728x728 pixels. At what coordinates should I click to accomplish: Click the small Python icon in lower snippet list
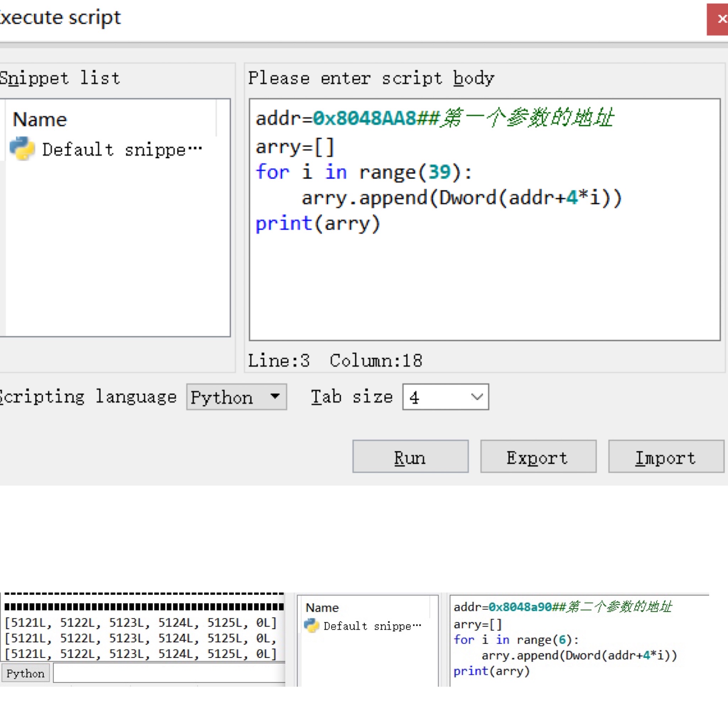(x=311, y=626)
